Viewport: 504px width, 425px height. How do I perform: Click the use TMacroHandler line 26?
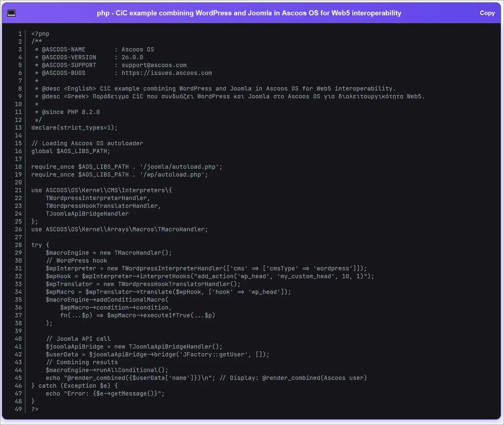pos(120,229)
